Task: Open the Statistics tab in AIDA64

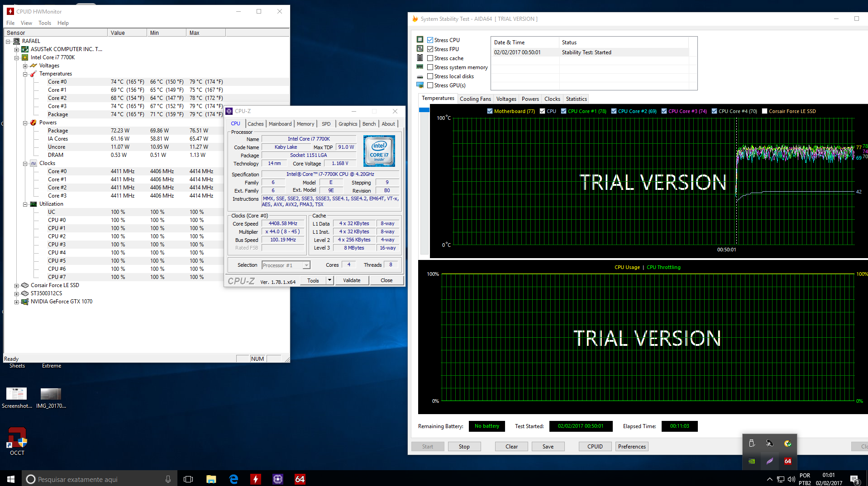Action: (576, 99)
